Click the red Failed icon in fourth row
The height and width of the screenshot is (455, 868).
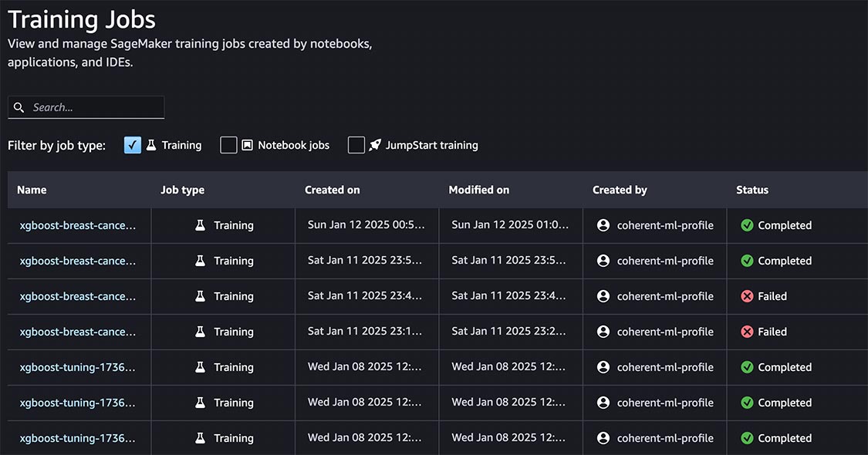(748, 332)
